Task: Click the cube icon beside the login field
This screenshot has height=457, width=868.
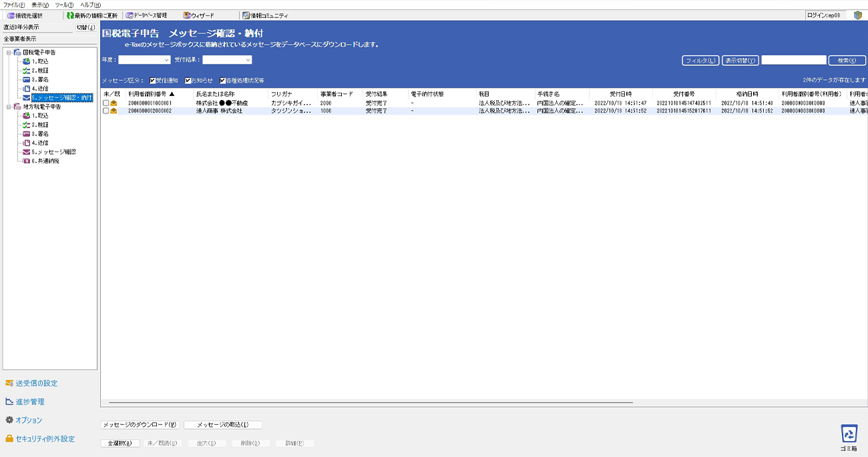Action: (x=858, y=15)
